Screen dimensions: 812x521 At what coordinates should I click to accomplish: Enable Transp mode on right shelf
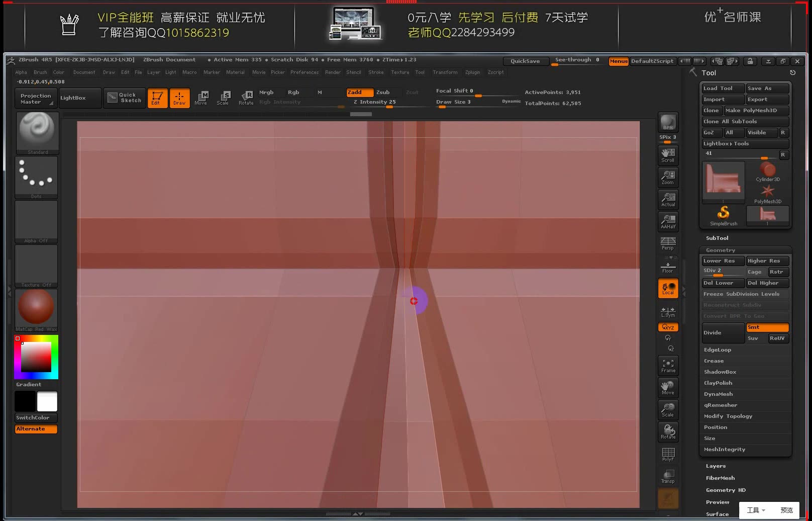[668, 475]
